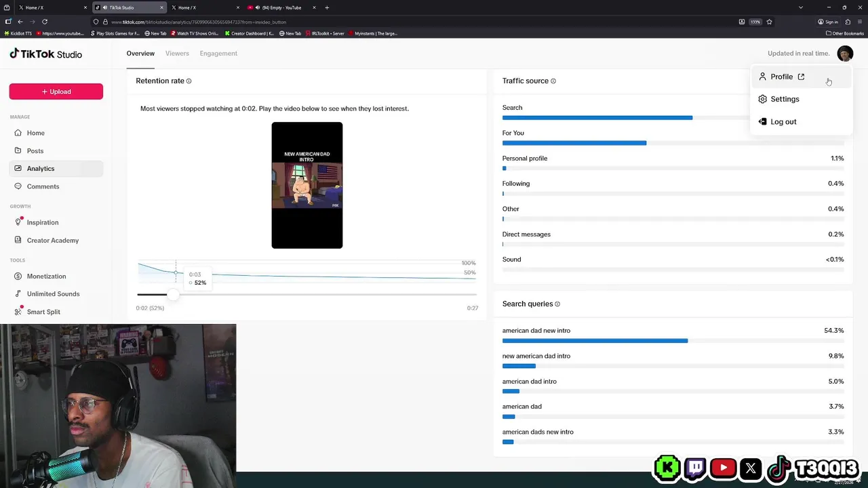This screenshot has height=488, width=868.
Task: Switch to the Empty - YouTube browser tab
Action: 281,7
